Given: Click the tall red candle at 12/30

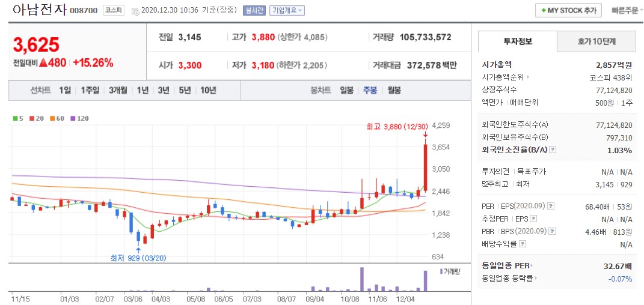Looking at the screenshot, I should tap(426, 168).
